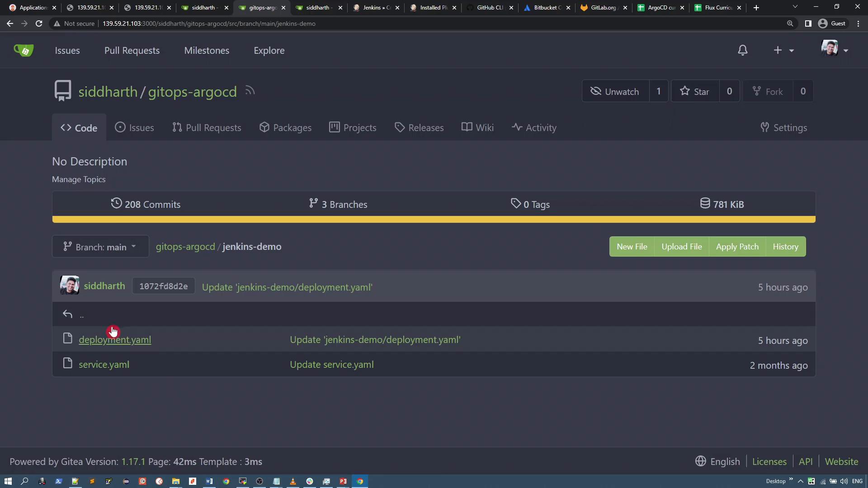Open the RSS feed icon beside gitops-argocd
This screenshot has height=488, width=868.
pos(250,91)
